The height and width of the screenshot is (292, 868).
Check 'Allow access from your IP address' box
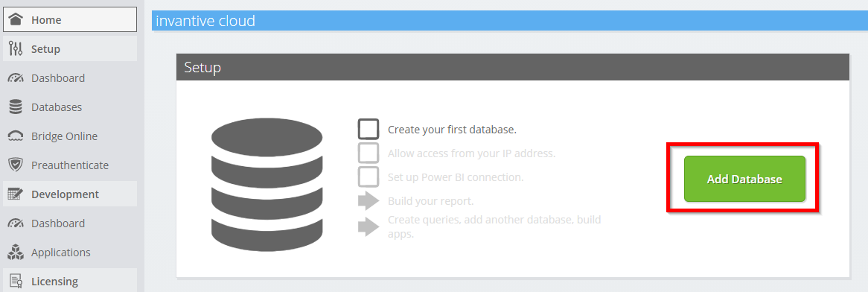[368, 153]
